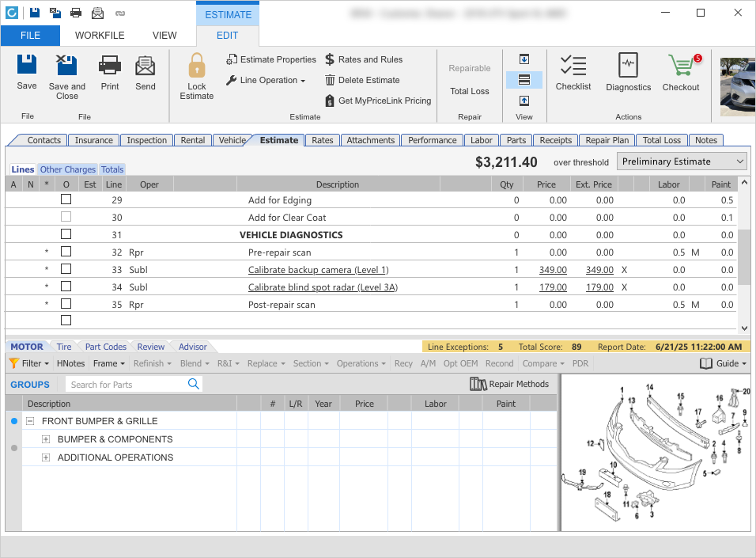Click the middle View split layout icon

[x=524, y=80]
